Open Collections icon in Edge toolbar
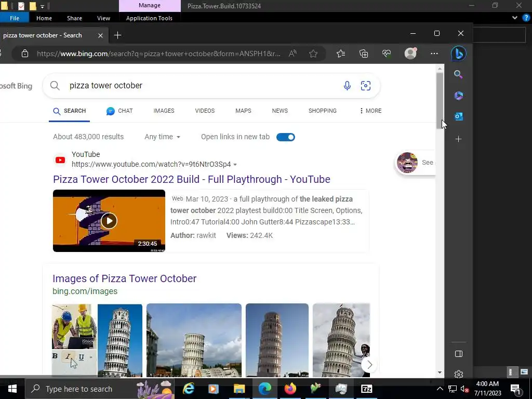 point(364,54)
